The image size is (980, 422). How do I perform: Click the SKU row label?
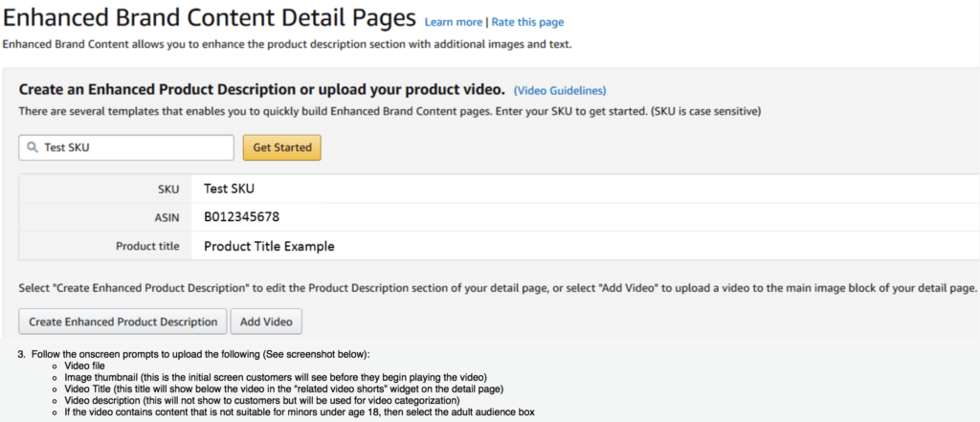pos(168,189)
